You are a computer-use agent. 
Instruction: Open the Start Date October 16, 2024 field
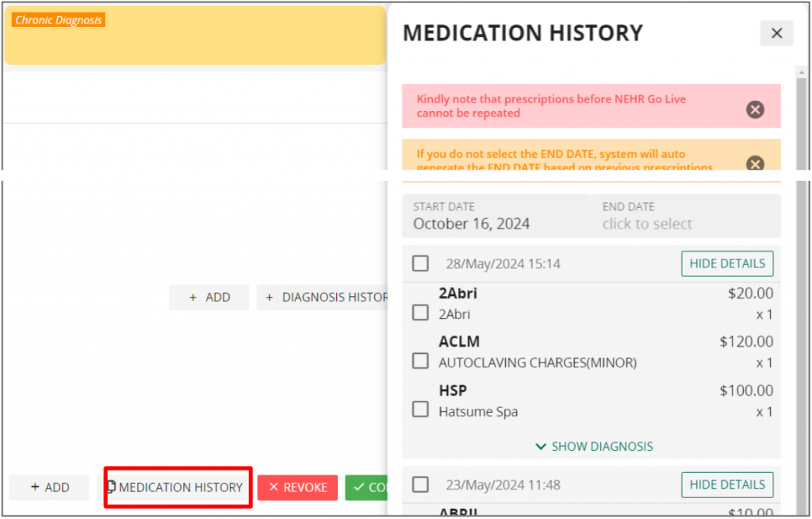tap(496, 216)
